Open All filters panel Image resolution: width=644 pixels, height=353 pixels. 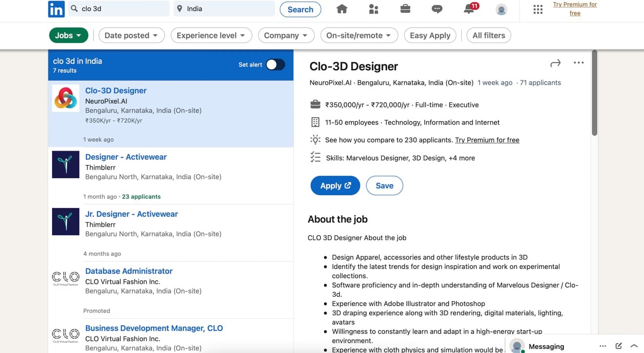[488, 35]
